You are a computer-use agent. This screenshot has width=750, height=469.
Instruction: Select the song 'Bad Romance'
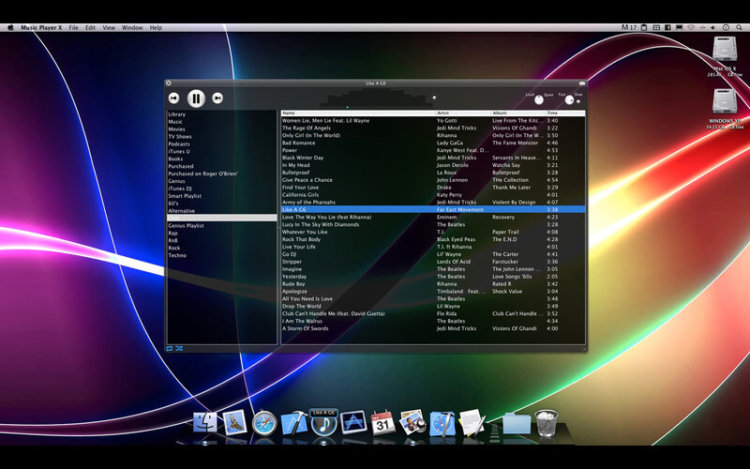click(x=433, y=143)
